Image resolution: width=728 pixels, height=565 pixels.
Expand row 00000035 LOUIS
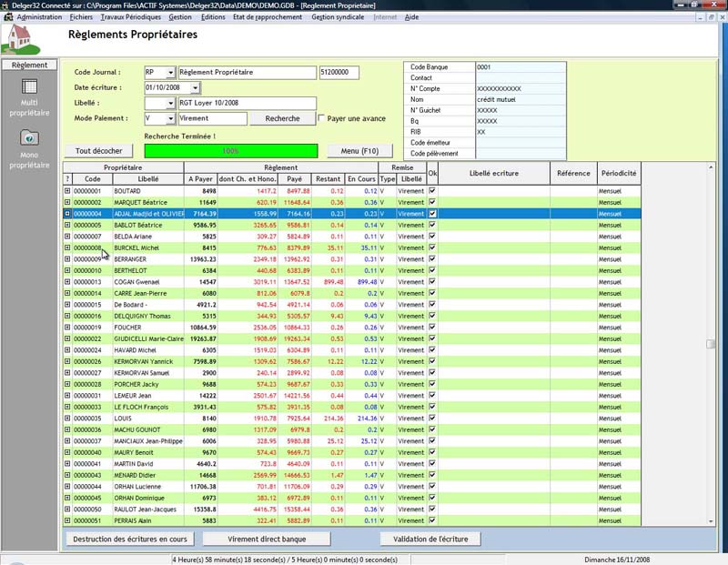[67, 419]
